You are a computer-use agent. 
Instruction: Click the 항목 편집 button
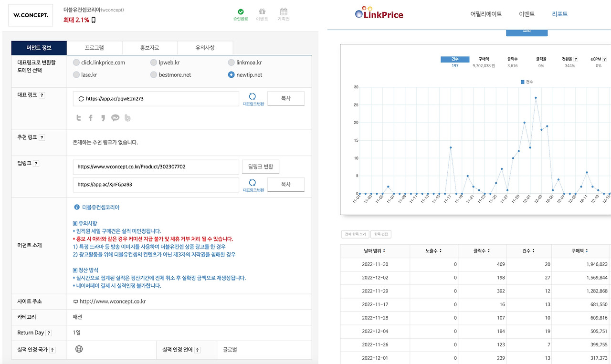click(x=380, y=234)
